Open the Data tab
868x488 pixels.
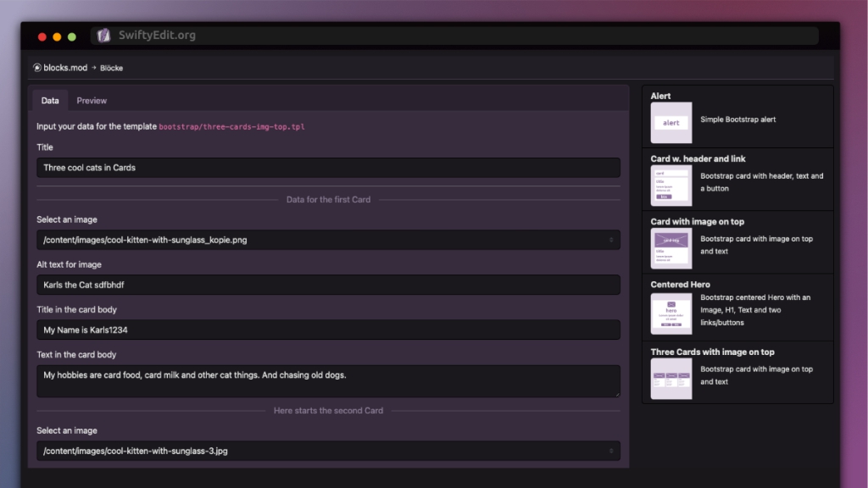(x=50, y=101)
